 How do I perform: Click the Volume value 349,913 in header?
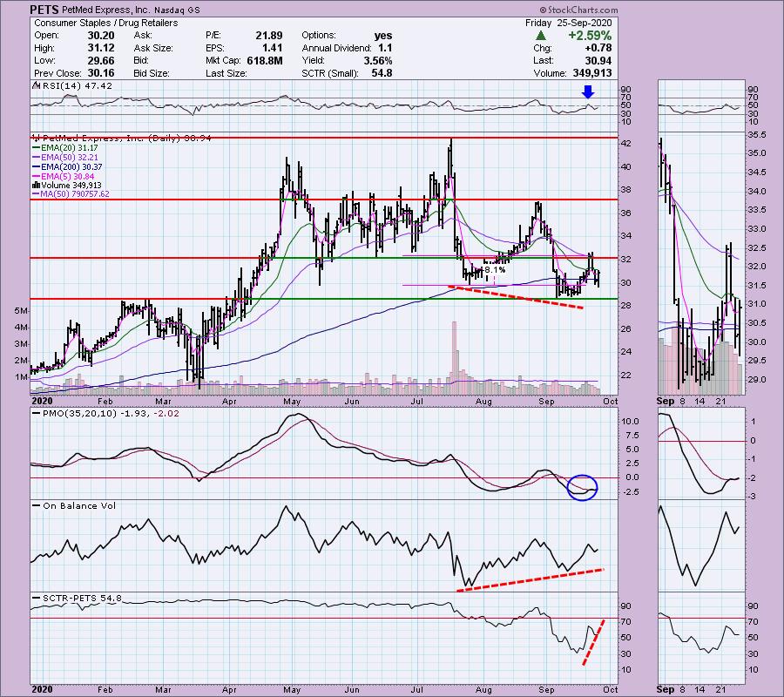(592, 73)
